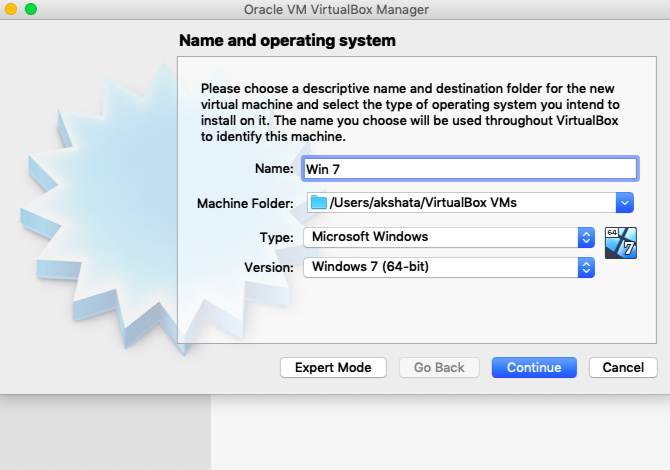This screenshot has width=670, height=470.
Task: Expand the Type dropdown showing Microsoft Windows
Action: 586,237
